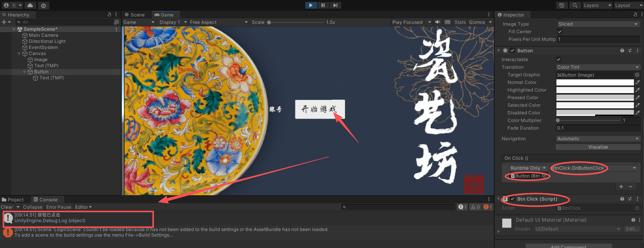Collapse the Canvas item in Hierarchy
Image resolution: width=644 pixels, height=248 pixels.
19,54
